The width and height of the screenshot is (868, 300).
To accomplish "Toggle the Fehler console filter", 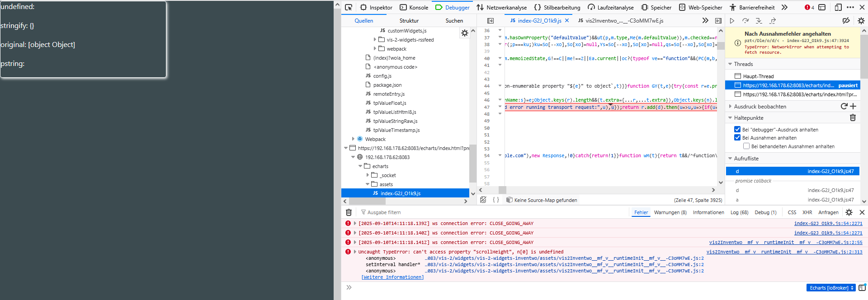I will (641, 212).
